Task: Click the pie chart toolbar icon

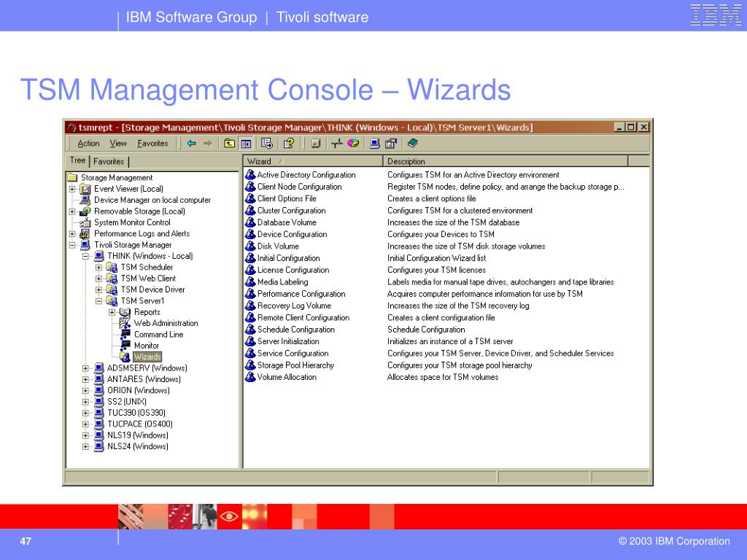Action: point(353,144)
